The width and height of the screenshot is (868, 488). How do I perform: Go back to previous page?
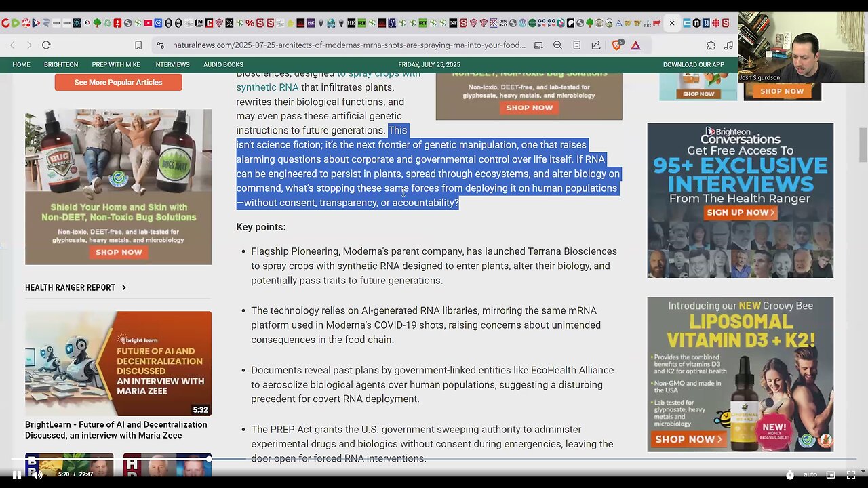point(12,45)
